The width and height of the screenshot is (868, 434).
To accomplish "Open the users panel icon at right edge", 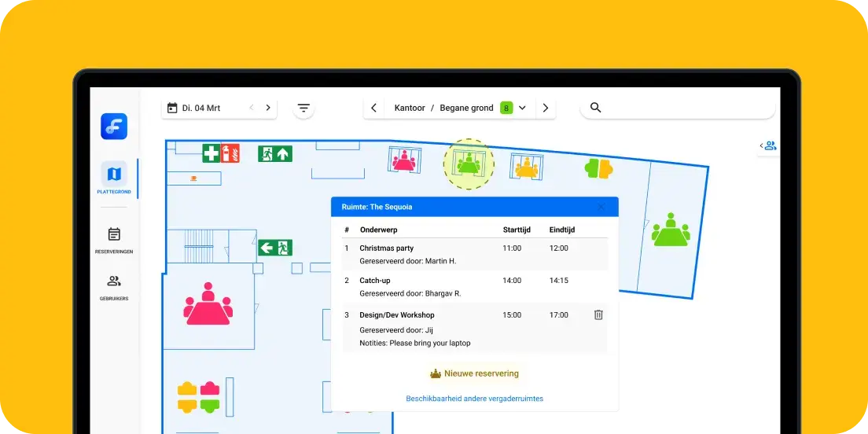I will 769,145.
